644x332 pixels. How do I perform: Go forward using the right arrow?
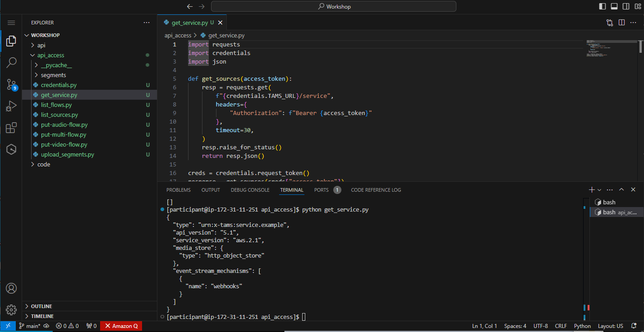[x=202, y=6]
